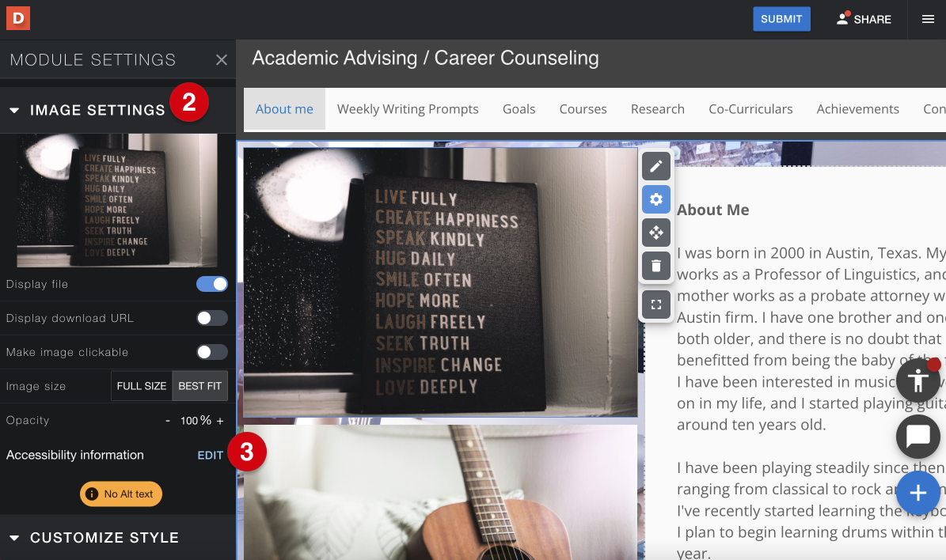Image resolution: width=946 pixels, height=560 pixels.
Task: Choose FULL SIZE image size
Action: [x=142, y=386]
